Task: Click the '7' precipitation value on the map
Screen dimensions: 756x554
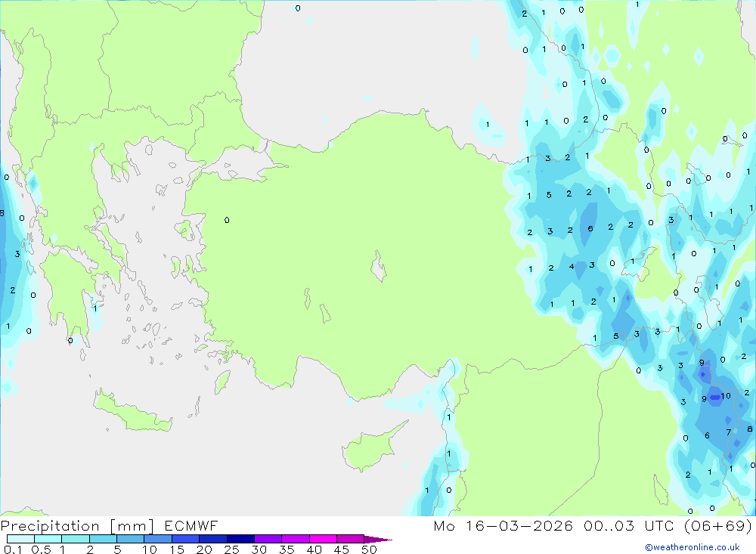Action: pos(729,432)
